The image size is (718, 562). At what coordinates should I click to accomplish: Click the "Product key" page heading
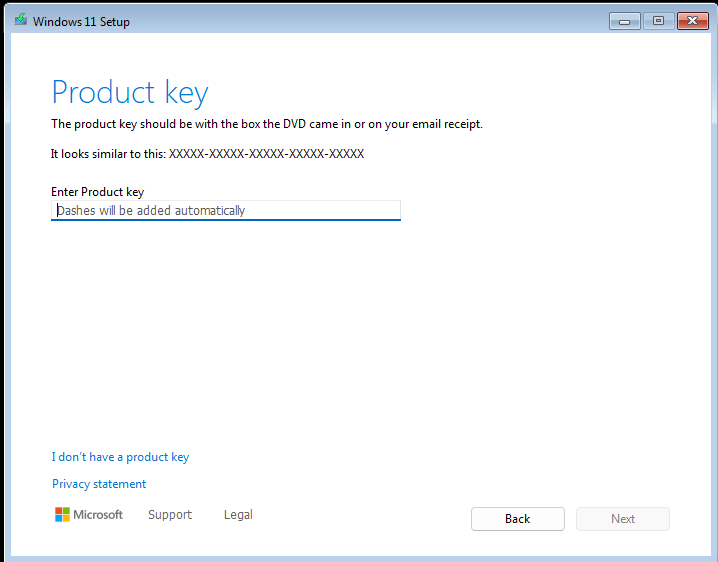130,93
